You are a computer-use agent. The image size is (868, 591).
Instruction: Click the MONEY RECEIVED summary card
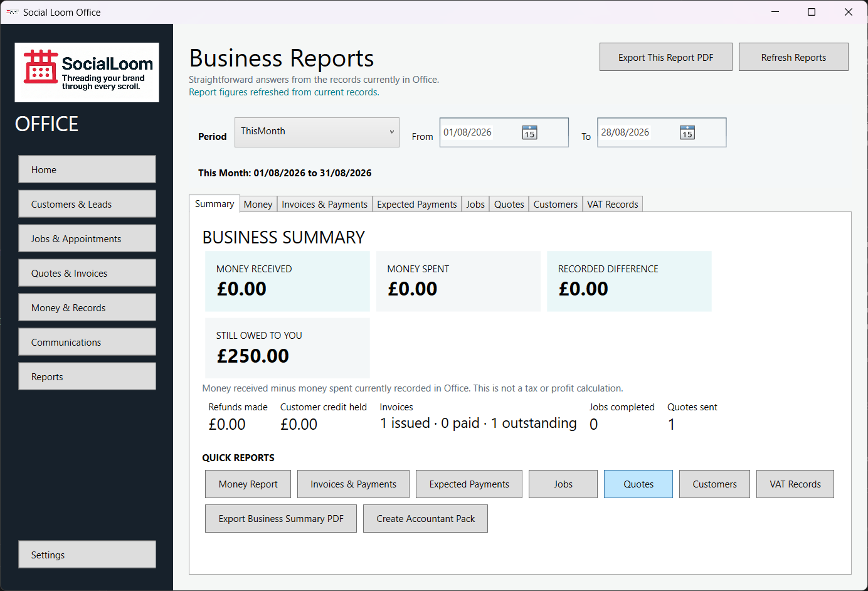(287, 281)
